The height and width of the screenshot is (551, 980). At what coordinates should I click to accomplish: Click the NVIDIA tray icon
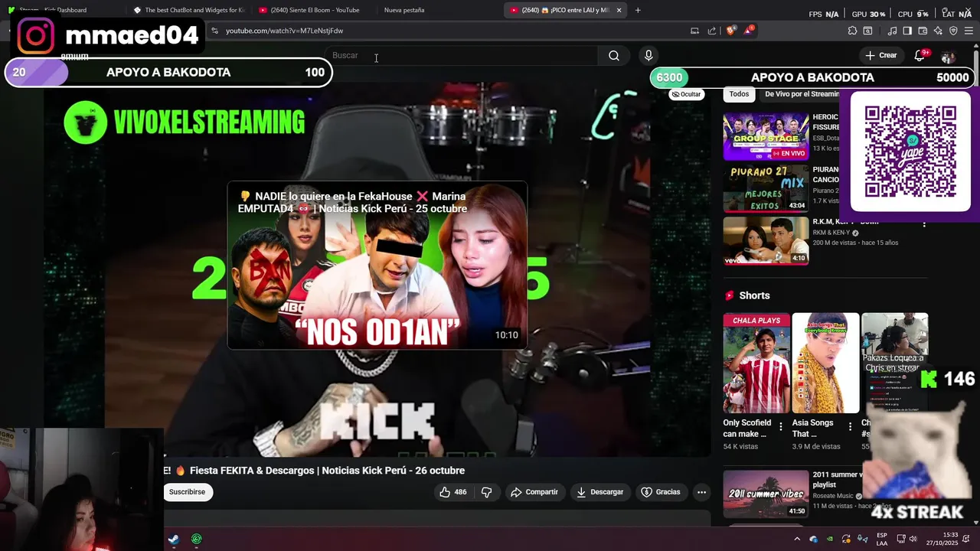click(830, 539)
